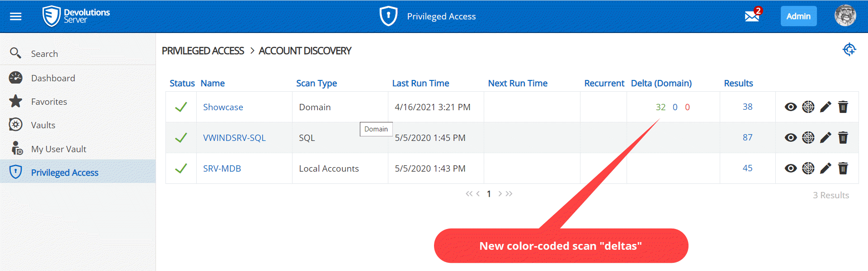868x271 pixels.
Task: Open the hamburger navigation menu
Action: pyautogui.click(x=16, y=17)
